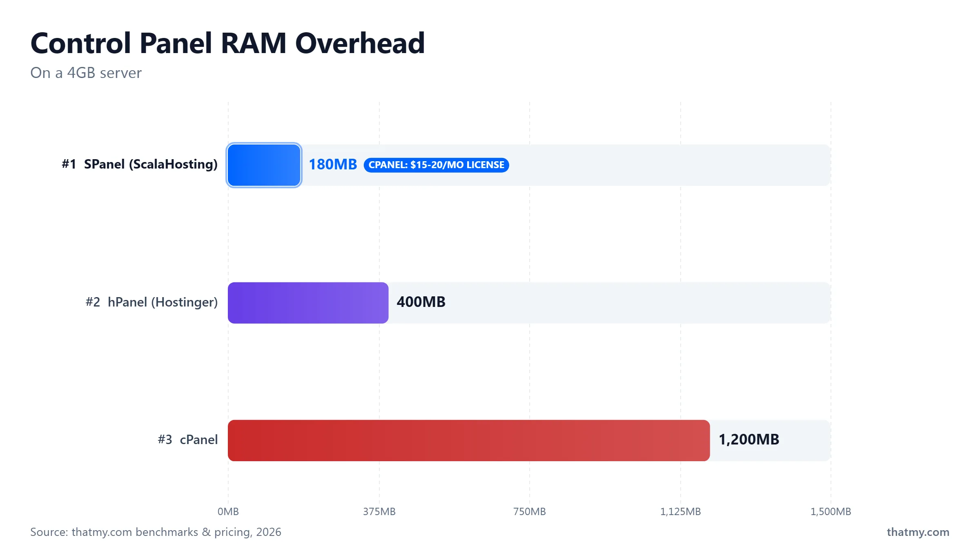Click the 'CPANEL: $15-20/MO LICENSE' badge
This screenshot has width=980, height=551.
click(436, 165)
